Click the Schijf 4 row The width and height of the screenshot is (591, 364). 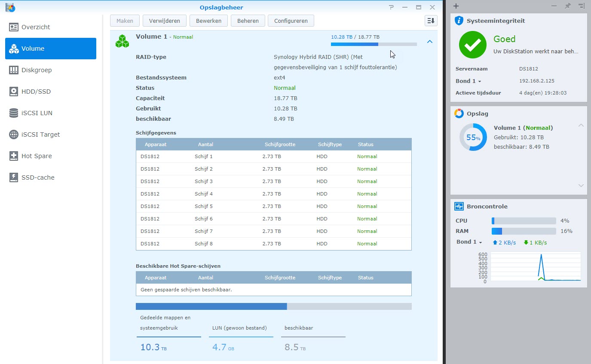click(273, 194)
